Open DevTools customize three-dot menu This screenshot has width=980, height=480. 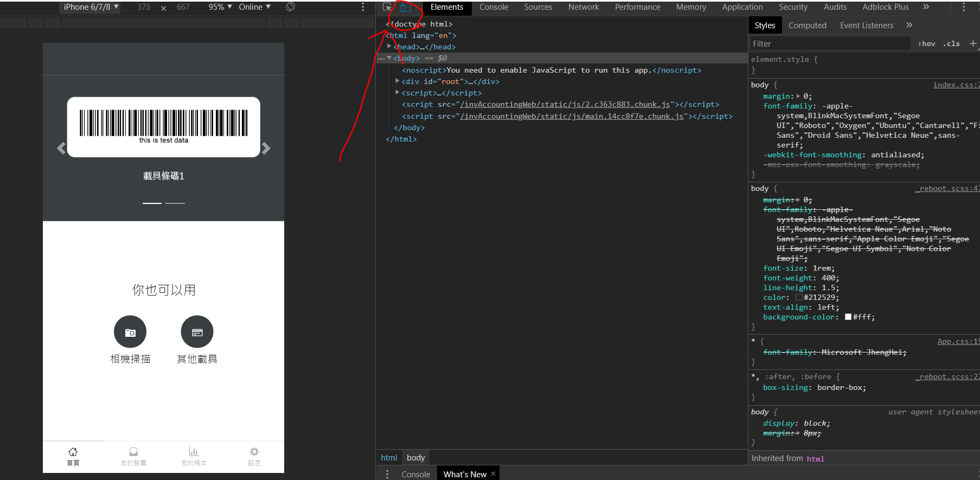(x=963, y=7)
